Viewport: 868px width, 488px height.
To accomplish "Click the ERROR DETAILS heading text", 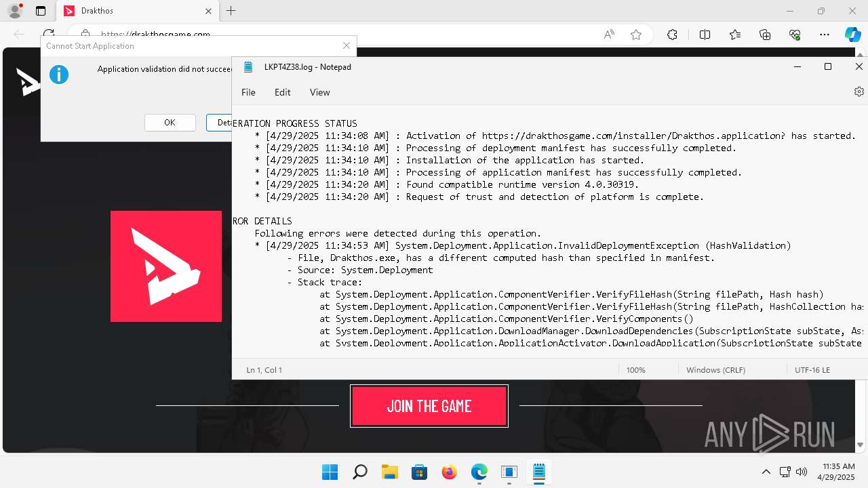I will click(262, 221).
